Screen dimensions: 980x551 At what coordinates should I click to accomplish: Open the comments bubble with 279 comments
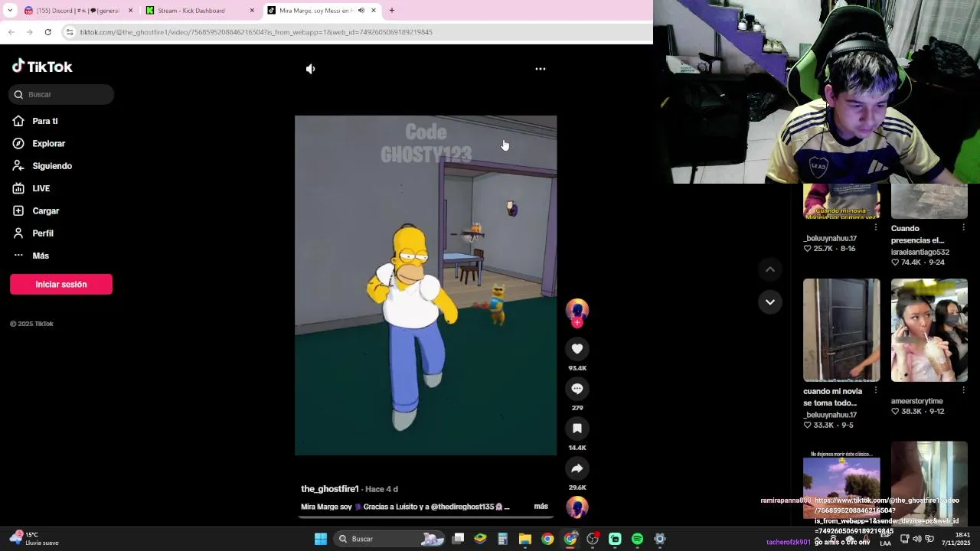click(x=577, y=389)
